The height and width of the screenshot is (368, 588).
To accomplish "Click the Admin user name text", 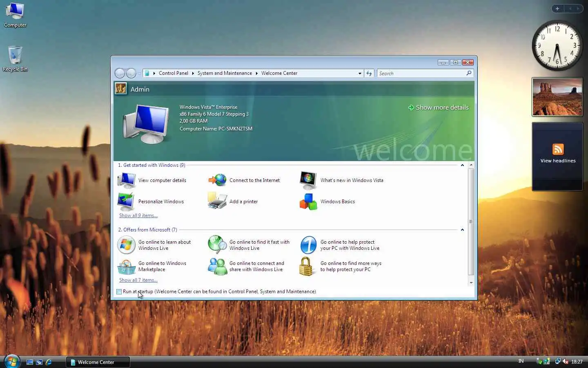I will click(140, 89).
